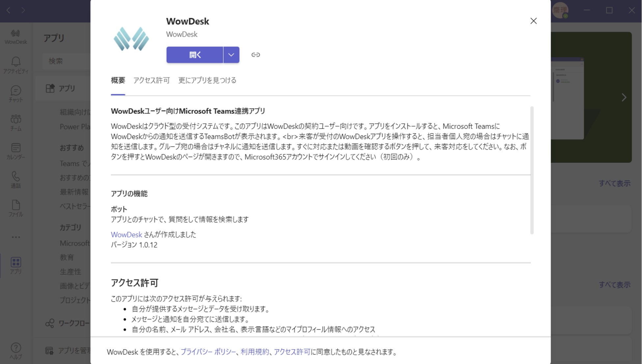Click the アプリ grid icon in side panel
Viewport: 642px width, 364px height.
click(x=50, y=88)
